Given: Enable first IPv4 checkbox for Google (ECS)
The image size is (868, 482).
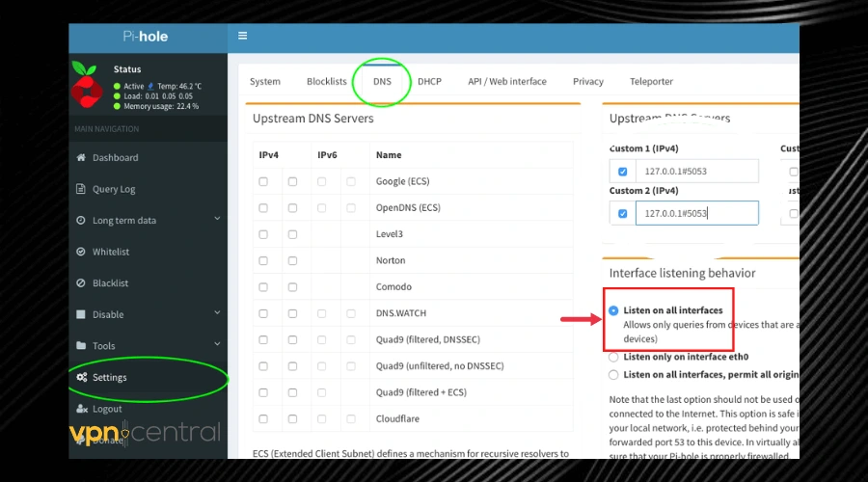Looking at the screenshot, I should tap(263, 181).
